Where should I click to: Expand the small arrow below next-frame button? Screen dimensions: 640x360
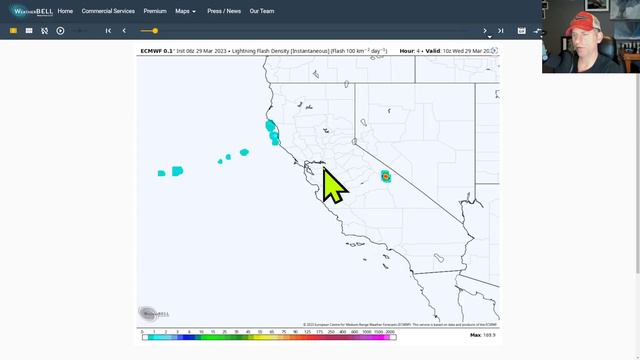[489, 37]
